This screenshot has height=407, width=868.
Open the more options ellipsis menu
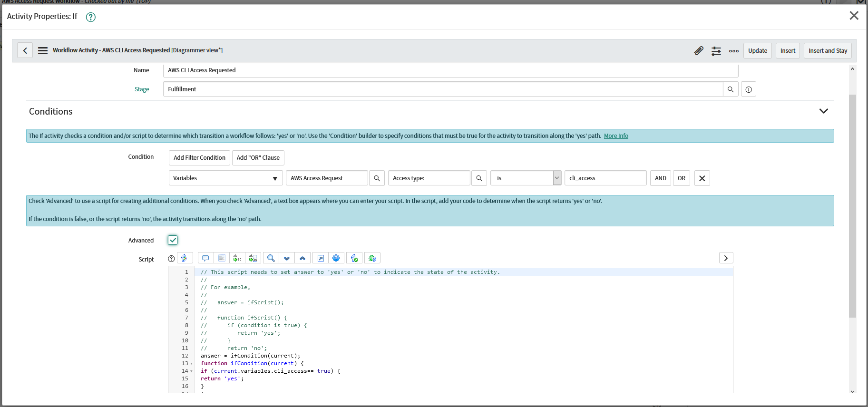[x=734, y=51]
